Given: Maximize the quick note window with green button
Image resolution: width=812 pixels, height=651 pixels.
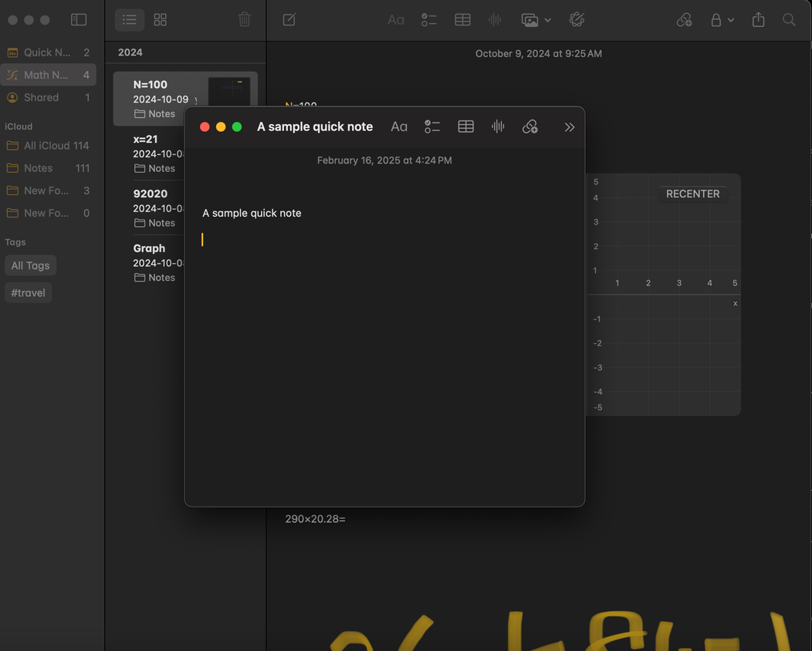Looking at the screenshot, I should point(237,126).
